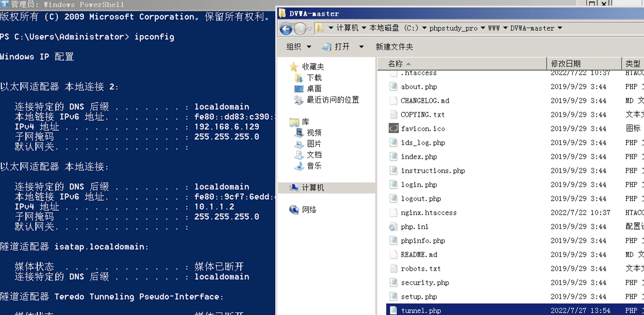Select the security.php file icon
The height and width of the screenshot is (315, 644).
[x=393, y=283]
